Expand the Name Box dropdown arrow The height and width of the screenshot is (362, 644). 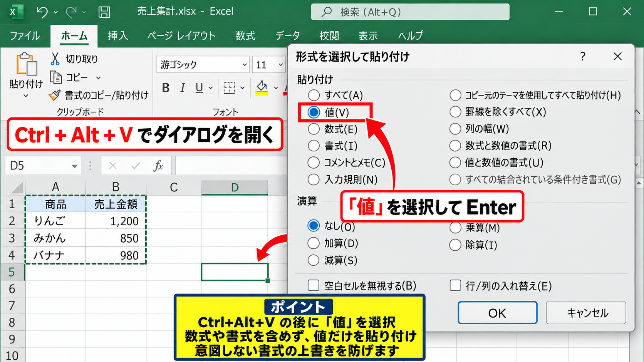[x=74, y=166]
